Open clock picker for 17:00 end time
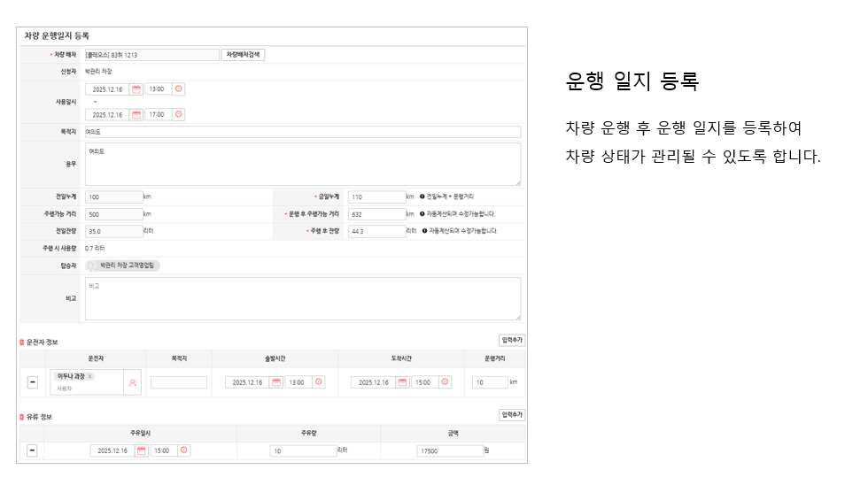Image resolution: width=868 pixels, height=485 pixels. tap(179, 114)
